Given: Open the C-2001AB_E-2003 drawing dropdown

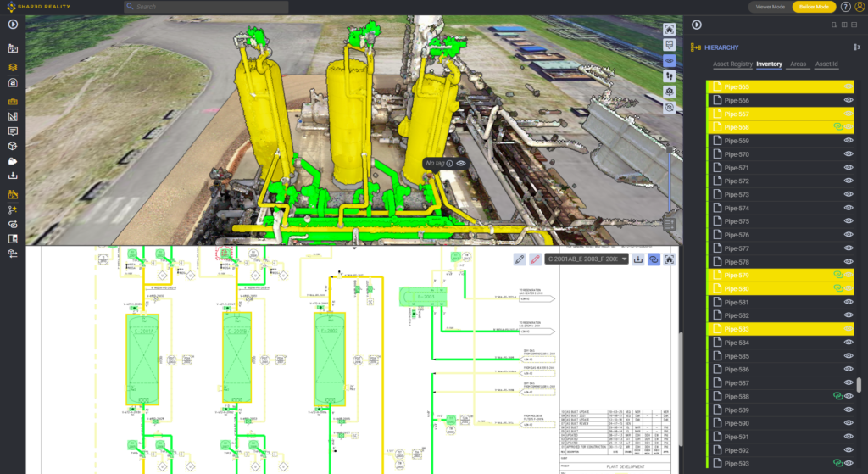Looking at the screenshot, I should [x=587, y=259].
